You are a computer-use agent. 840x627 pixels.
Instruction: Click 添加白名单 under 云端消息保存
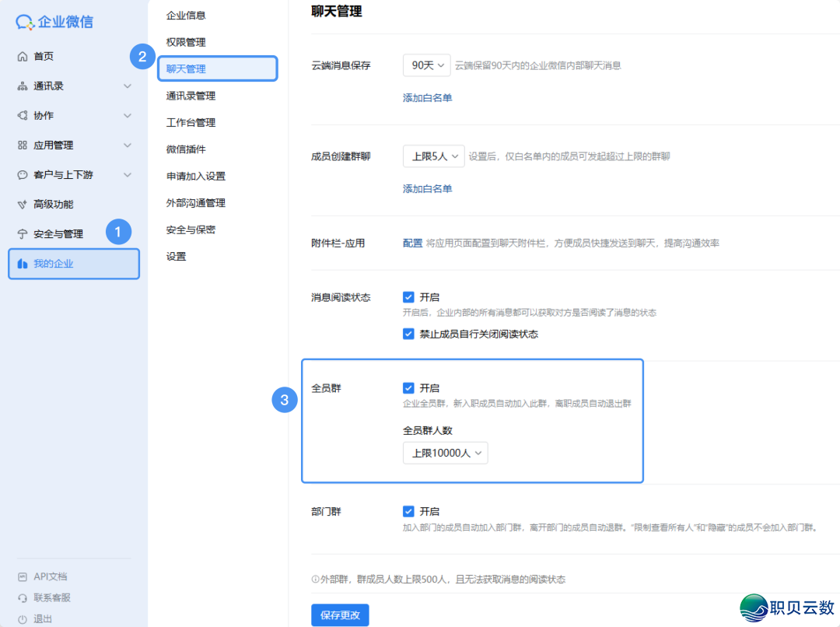point(427,98)
